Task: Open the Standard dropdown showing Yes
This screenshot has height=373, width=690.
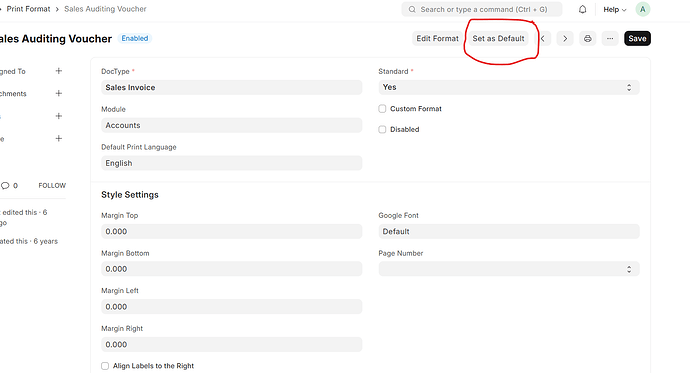Action: (509, 87)
